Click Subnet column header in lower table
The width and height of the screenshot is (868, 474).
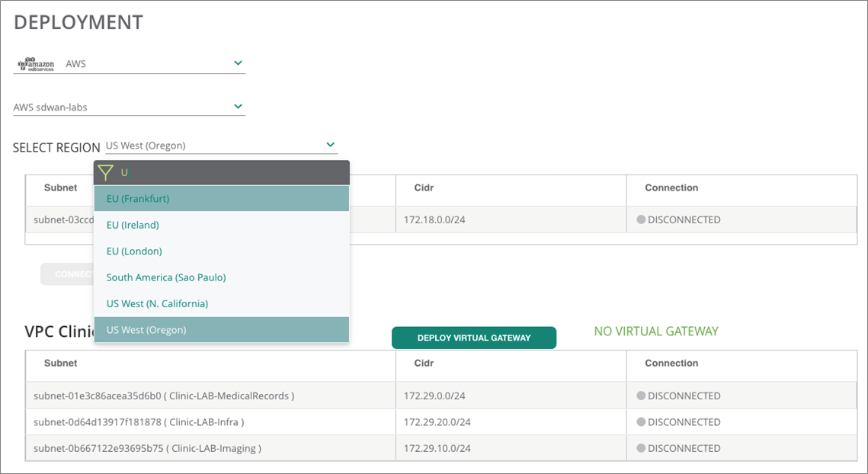tap(61, 364)
